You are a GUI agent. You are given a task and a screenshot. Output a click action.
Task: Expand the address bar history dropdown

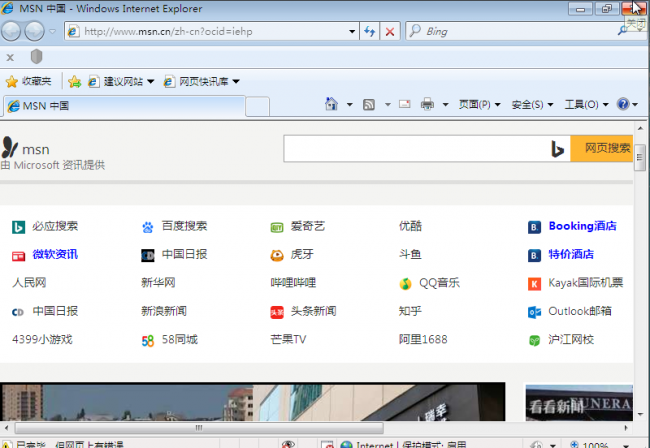point(352,31)
